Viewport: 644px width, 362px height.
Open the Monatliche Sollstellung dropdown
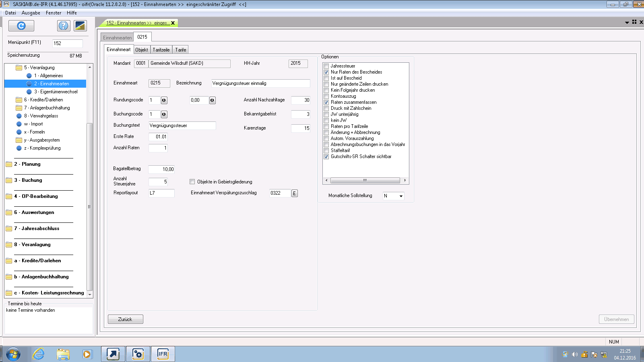(x=400, y=196)
